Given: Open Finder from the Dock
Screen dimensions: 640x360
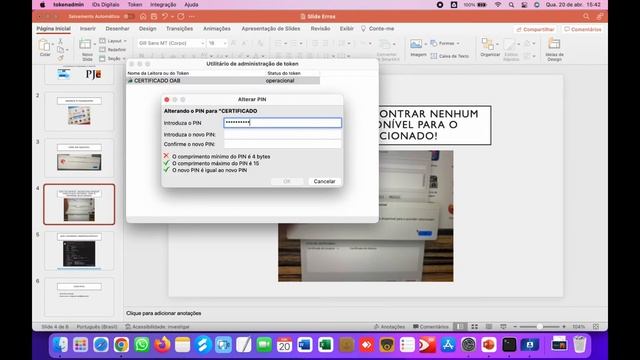Looking at the screenshot, I should pyautogui.click(x=60, y=345).
